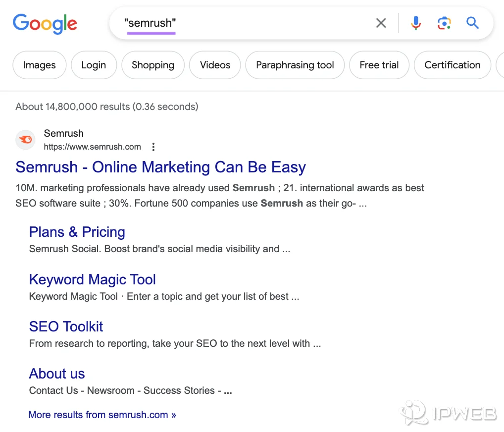Screen dimensions: 504x432
Task: Select the Certification filter chip
Action: click(453, 65)
